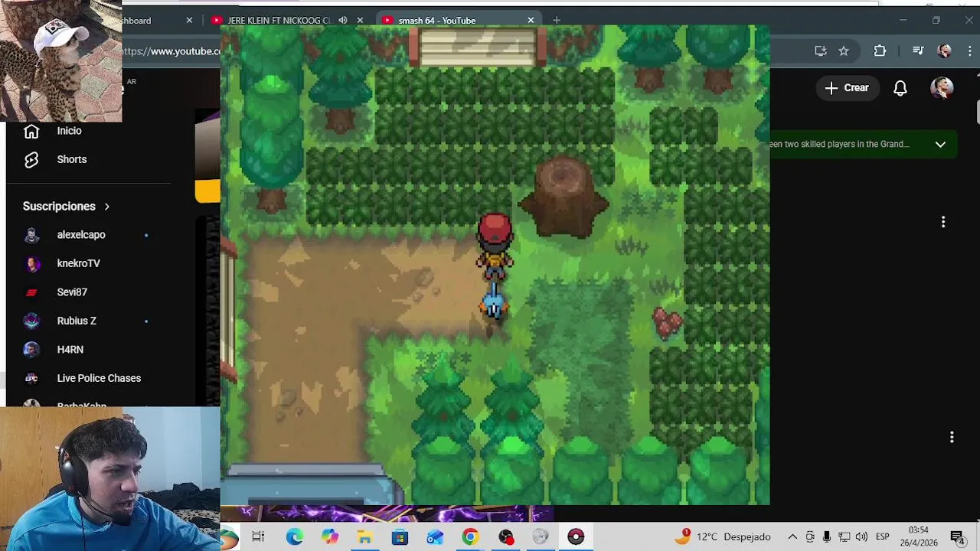Screen dimensions: 980x551
Task: Click Sevi87 channel avatar
Action: pyautogui.click(x=31, y=292)
